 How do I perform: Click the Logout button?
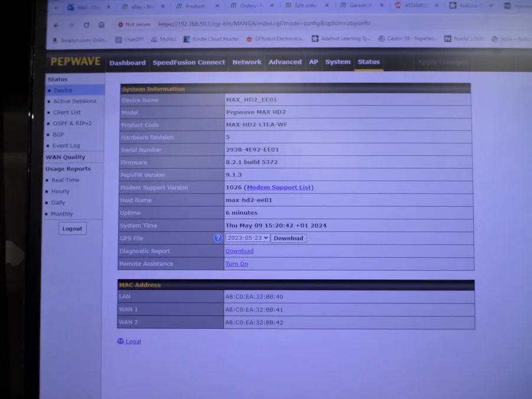pyautogui.click(x=72, y=228)
